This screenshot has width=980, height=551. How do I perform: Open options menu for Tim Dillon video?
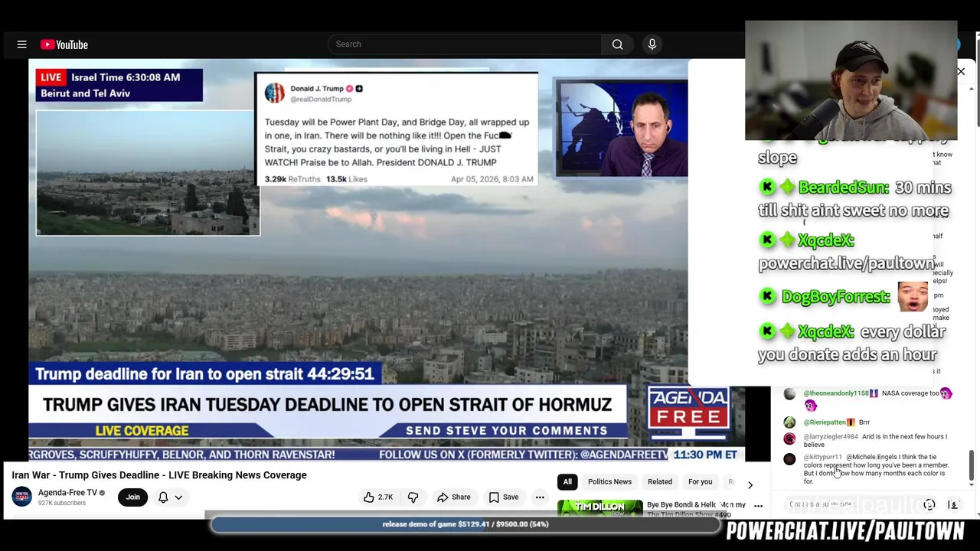coord(759,506)
